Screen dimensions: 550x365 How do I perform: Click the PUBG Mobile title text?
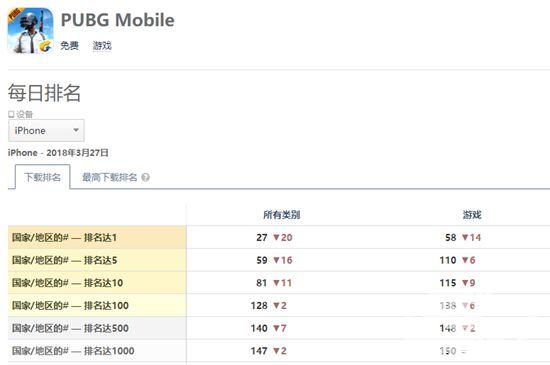pos(118,20)
